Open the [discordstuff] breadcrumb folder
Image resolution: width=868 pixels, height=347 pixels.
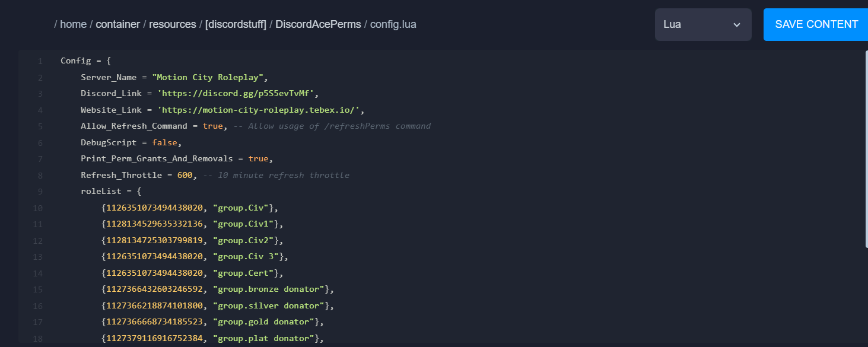[x=236, y=24]
